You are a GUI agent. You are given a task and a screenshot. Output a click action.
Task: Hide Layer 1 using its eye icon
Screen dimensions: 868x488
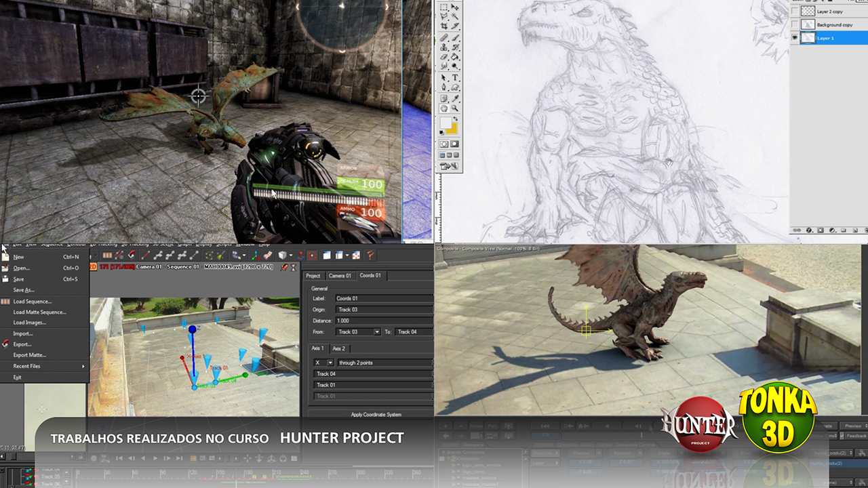pyautogui.click(x=795, y=39)
